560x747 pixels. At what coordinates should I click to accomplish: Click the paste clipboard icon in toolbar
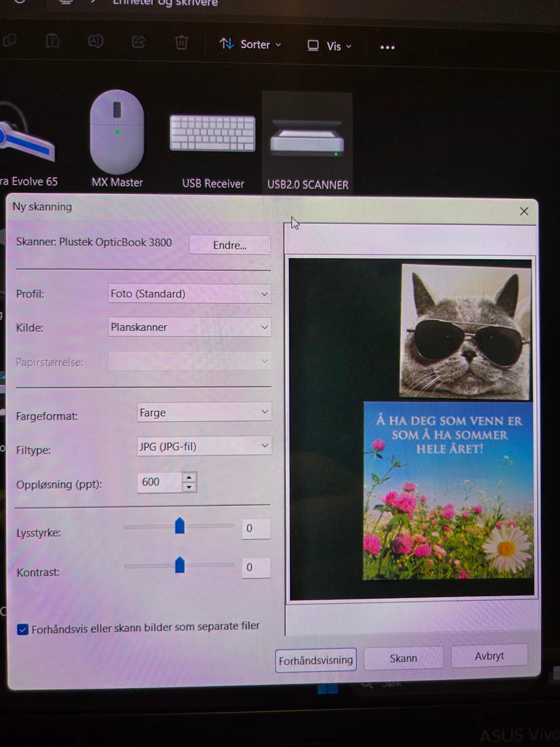coord(52,41)
